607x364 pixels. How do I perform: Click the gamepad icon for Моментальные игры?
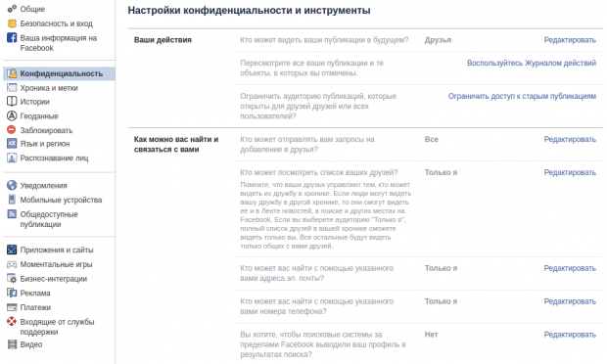tap(12, 264)
